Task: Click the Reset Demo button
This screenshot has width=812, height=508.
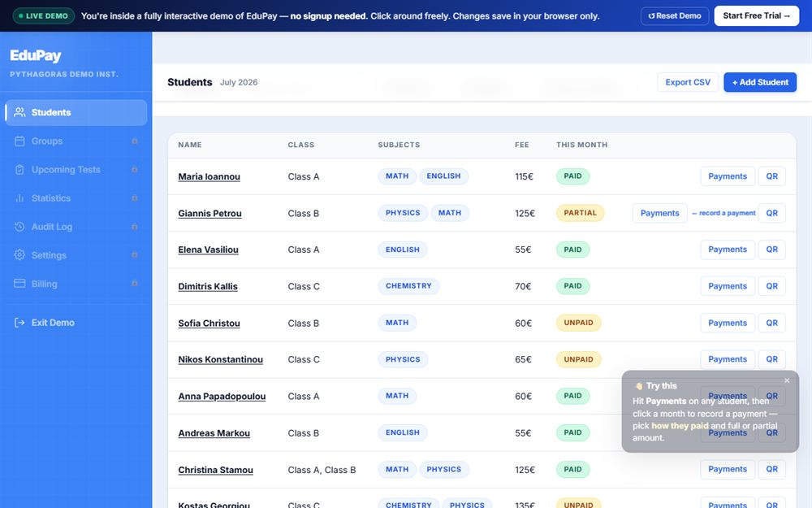Action: click(674, 16)
